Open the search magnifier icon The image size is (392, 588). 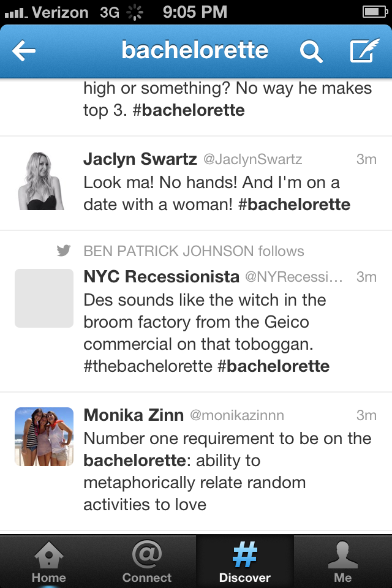tap(311, 52)
